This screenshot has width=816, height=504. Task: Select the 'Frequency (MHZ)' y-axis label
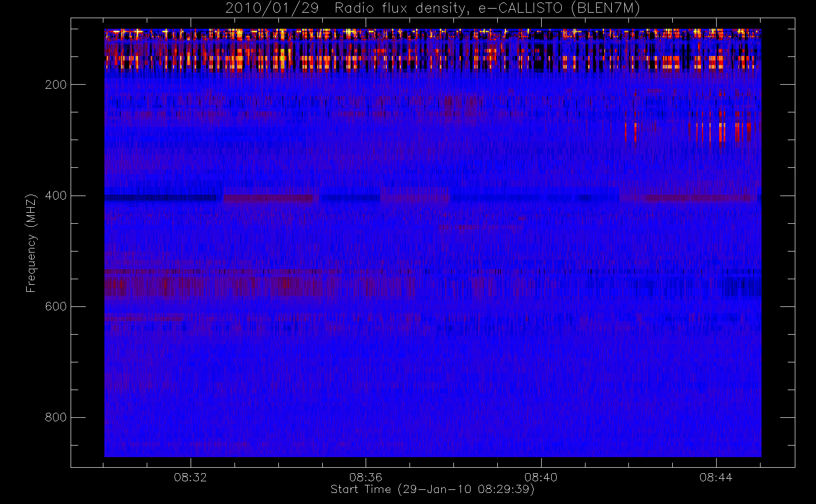(31, 243)
